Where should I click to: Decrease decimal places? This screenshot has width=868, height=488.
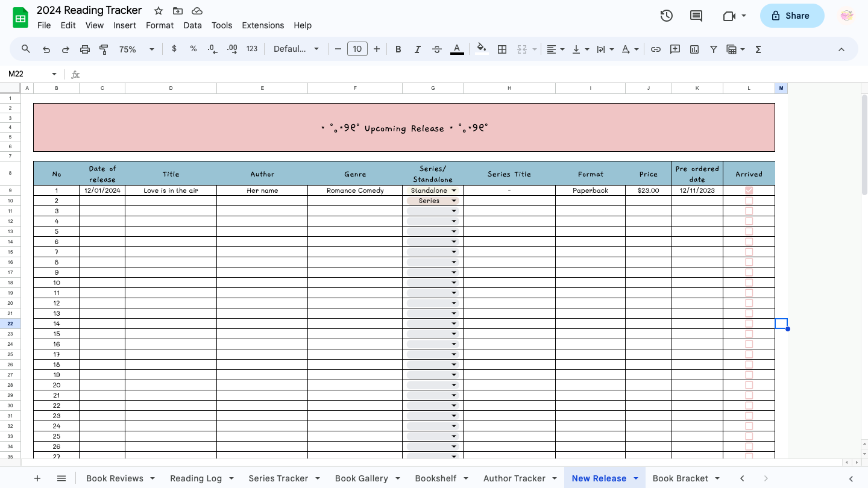coord(212,49)
